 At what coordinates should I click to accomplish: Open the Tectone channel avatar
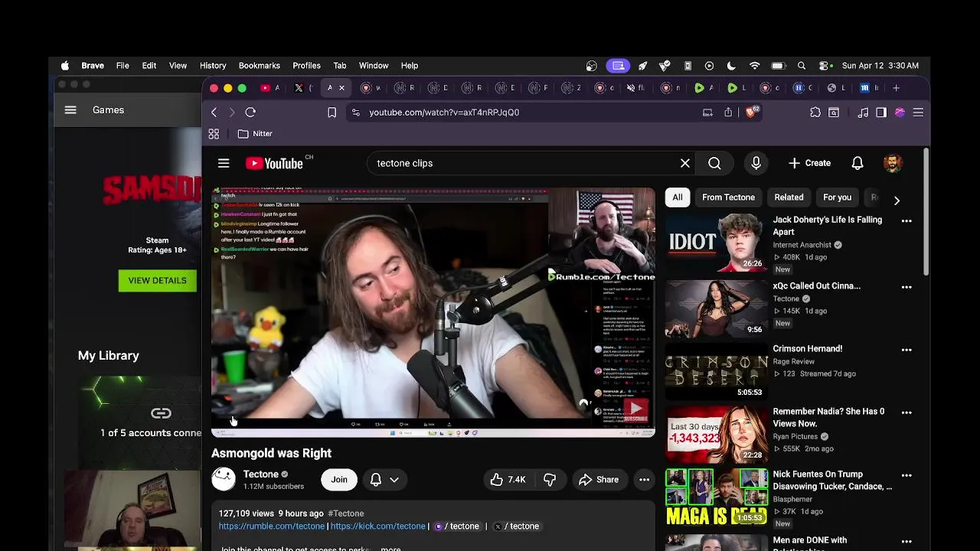(224, 479)
